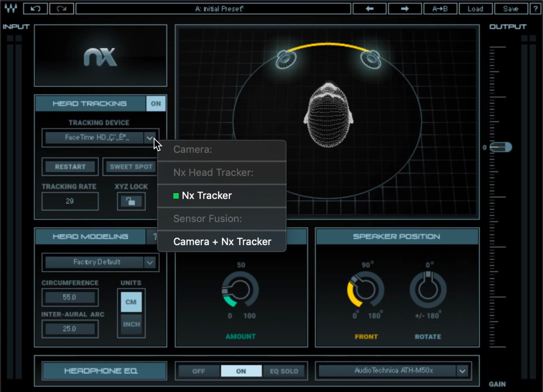543x392 pixels.
Task: Click the Factory Default preset field
Action: 94,262
